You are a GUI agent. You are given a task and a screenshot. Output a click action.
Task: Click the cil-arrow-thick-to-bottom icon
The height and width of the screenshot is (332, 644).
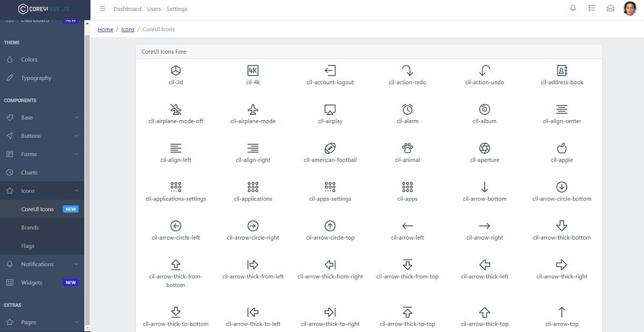coord(175,312)
